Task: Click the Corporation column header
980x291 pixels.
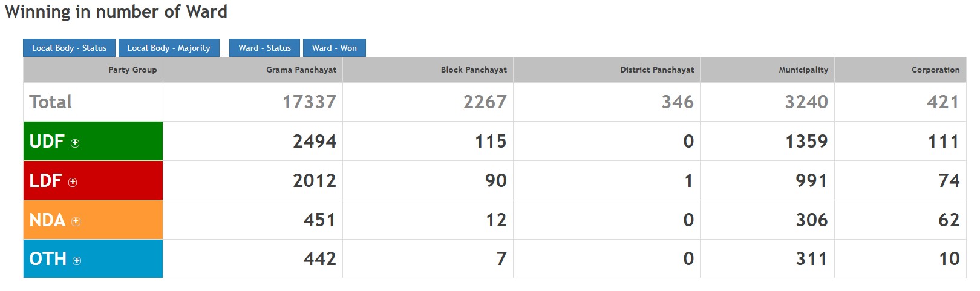Action: click(935, 70)
